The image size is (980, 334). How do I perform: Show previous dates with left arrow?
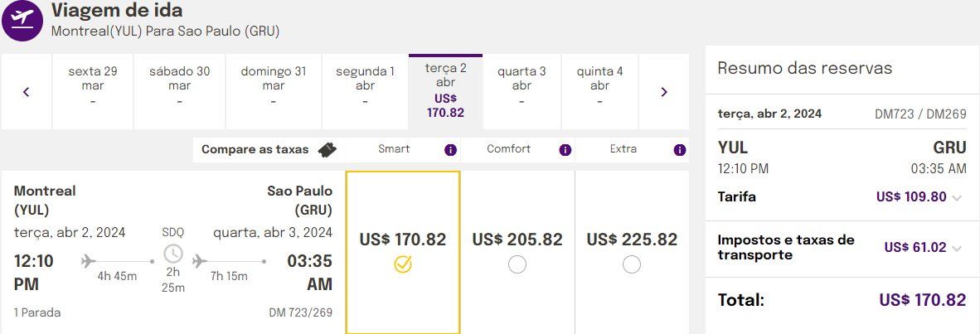pos(27,92)
